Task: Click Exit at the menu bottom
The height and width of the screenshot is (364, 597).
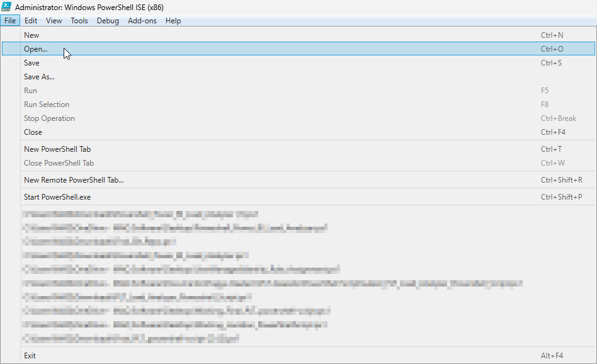Action: [30, 356]
